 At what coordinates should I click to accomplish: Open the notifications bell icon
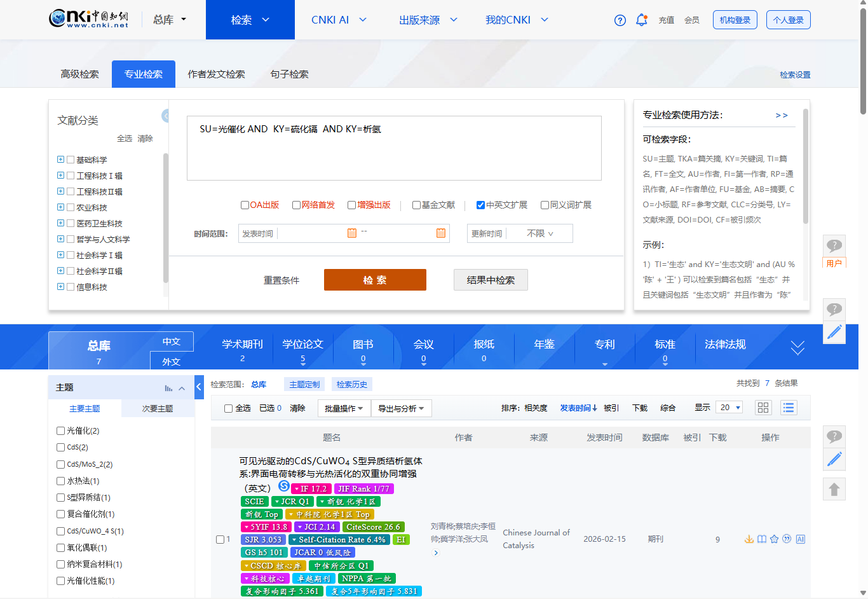(x=642, y=20)
